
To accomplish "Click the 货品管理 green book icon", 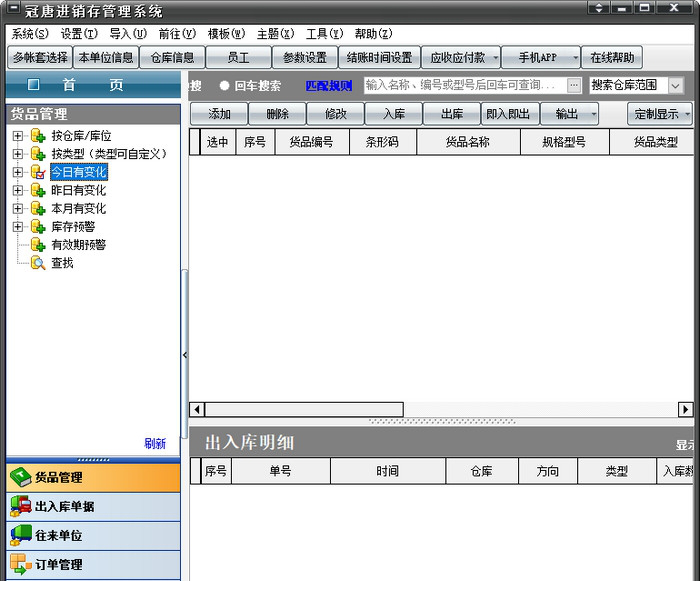I will pos(21,477).
